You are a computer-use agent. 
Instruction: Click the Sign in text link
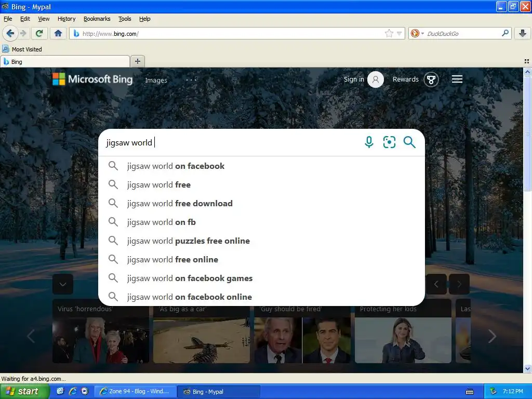(x=354, y=79)
